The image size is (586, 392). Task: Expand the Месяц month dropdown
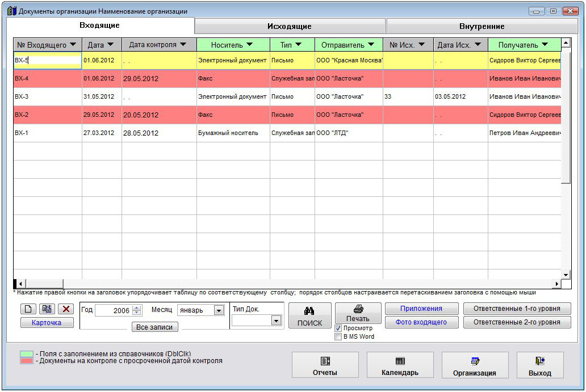click(219, 310)
